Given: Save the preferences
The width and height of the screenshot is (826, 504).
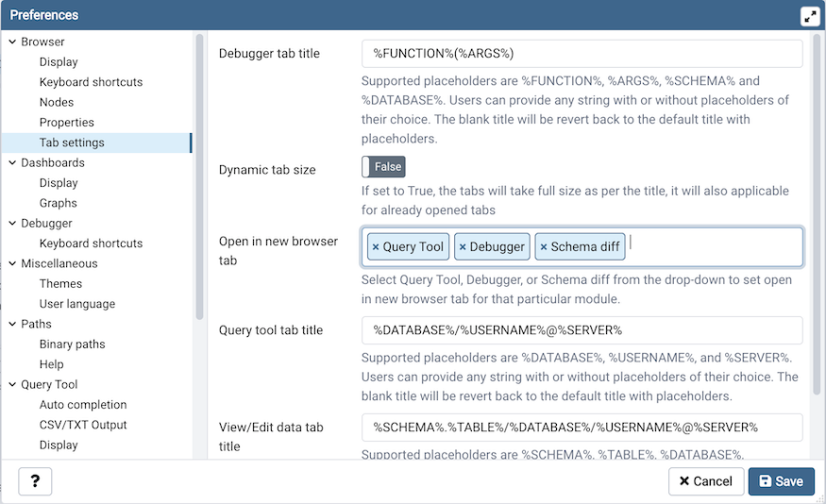Looking at the screenshot, I should [782, 481].
